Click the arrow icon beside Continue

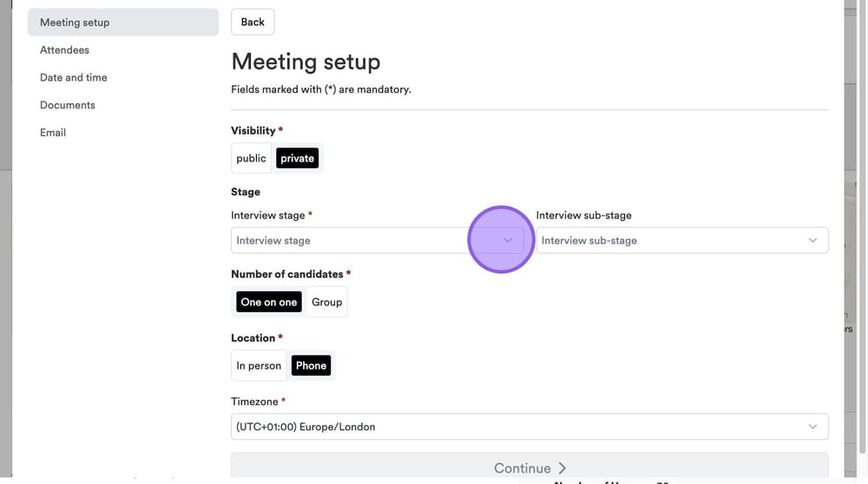click(x=562, y=468)
